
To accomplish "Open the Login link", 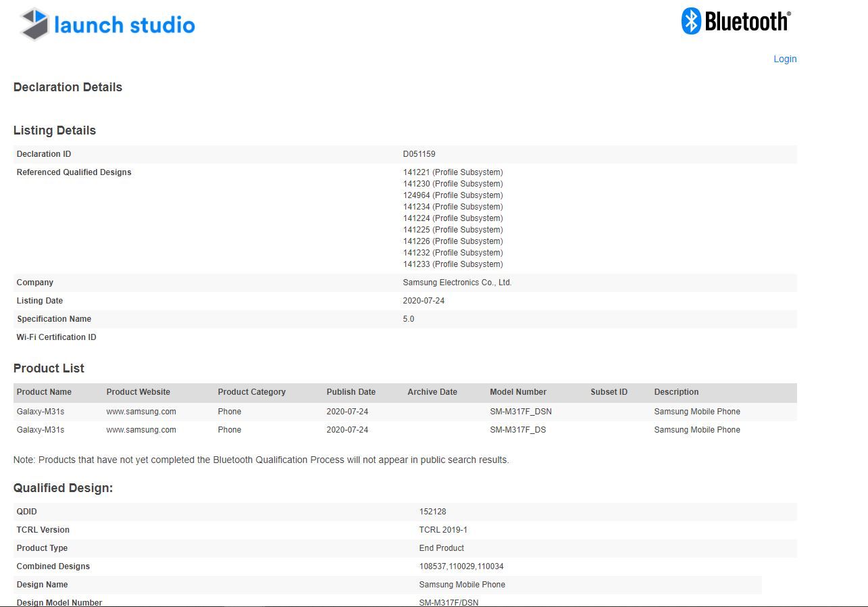I will click(785, 59).
